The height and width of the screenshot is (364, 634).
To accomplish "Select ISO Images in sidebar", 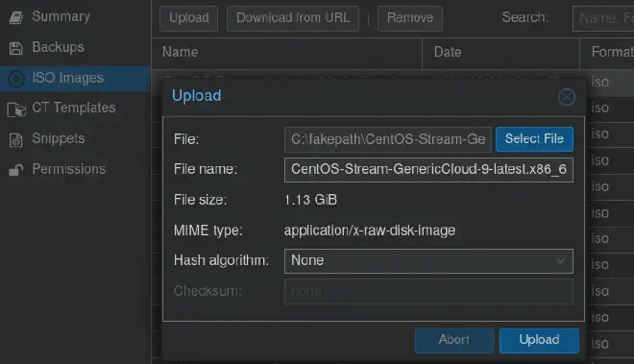I will [x=75, y=78].
